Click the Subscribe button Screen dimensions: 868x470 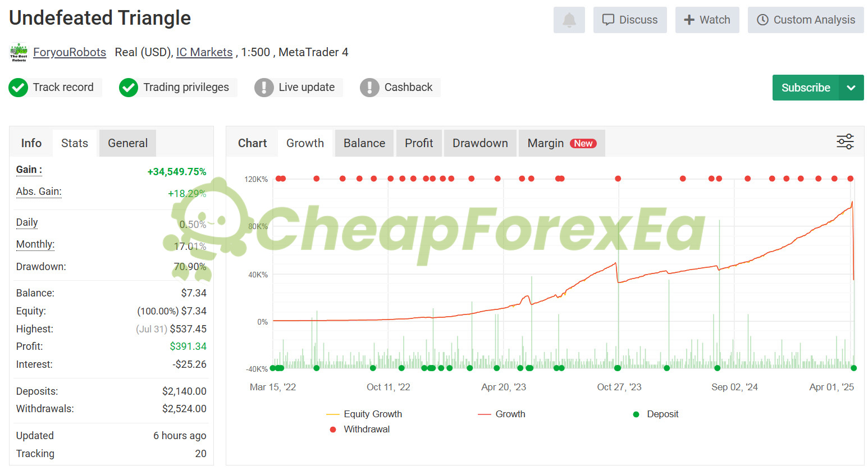806,88
